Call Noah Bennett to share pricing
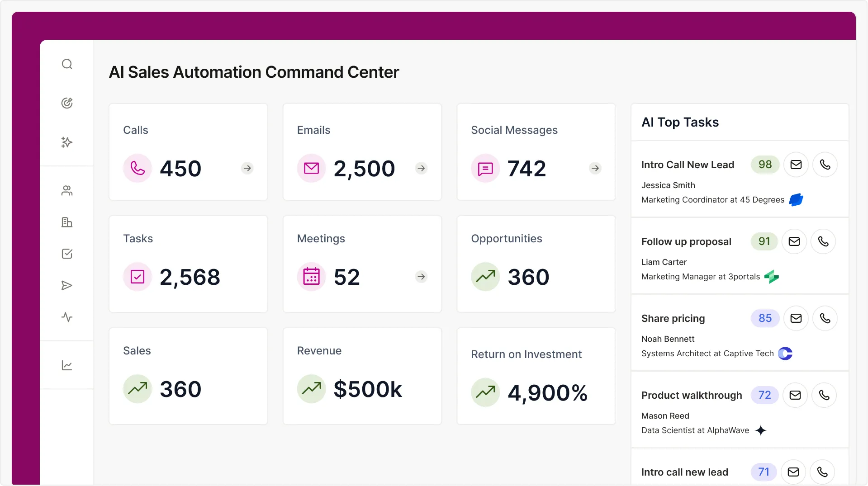Viewport: 868px width, 486px height. click(825, 318)
